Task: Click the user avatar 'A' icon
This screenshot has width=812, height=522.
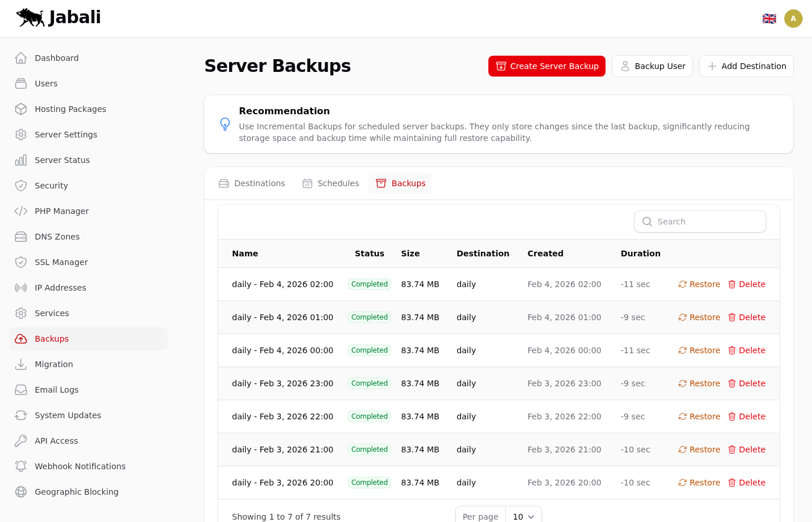Action: pos(793,19)
